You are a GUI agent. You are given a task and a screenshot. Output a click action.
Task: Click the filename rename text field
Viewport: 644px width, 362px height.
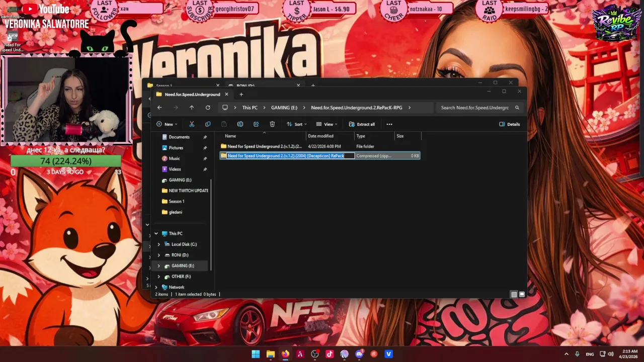[290, 156]
